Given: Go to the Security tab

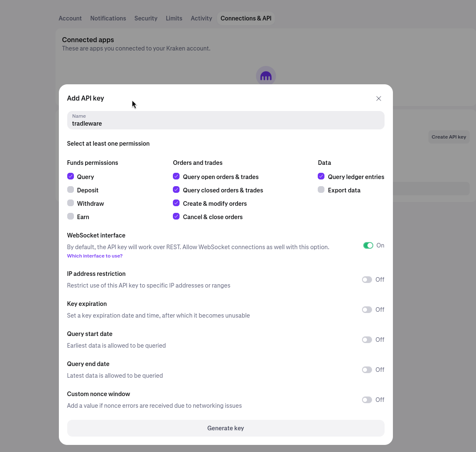Looking at the screenshot, I should (x=146, y=18).
